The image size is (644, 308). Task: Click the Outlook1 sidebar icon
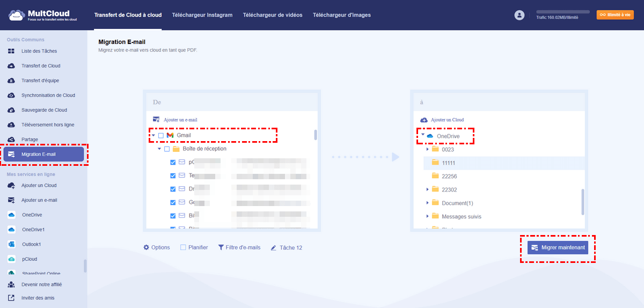[x=11, y=244]
